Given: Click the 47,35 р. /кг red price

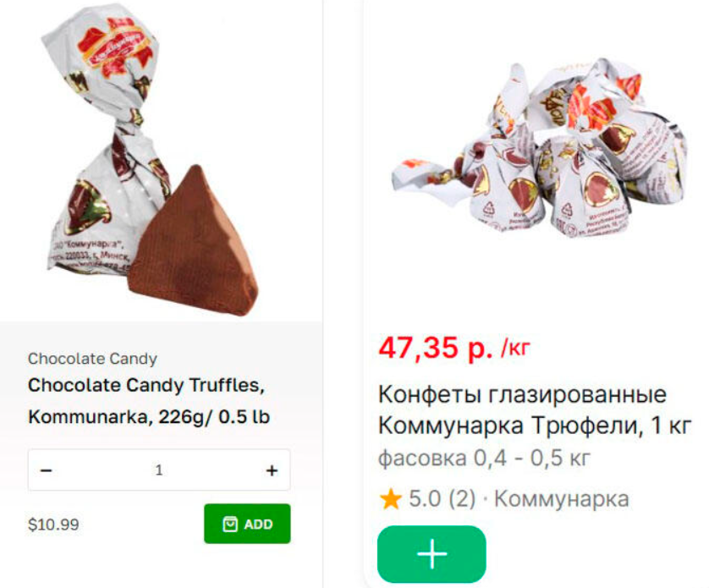Looking at the screenshot, I should click(454, 348).
